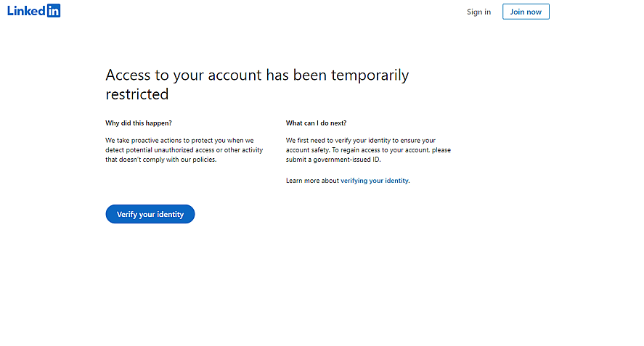Screen dimensions: 644x346
Task: Click the 'Why did this happen?' heading
Action: (x=139, y=123)
